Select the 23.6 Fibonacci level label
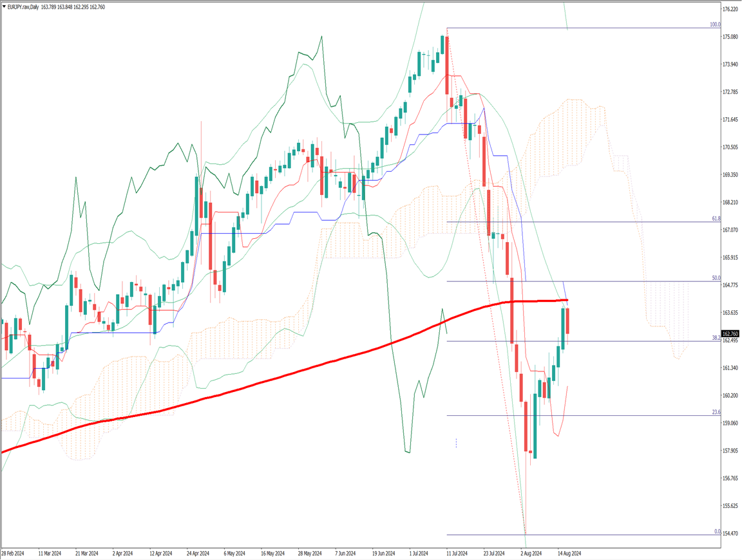742x560 pixels. (715, 412)
